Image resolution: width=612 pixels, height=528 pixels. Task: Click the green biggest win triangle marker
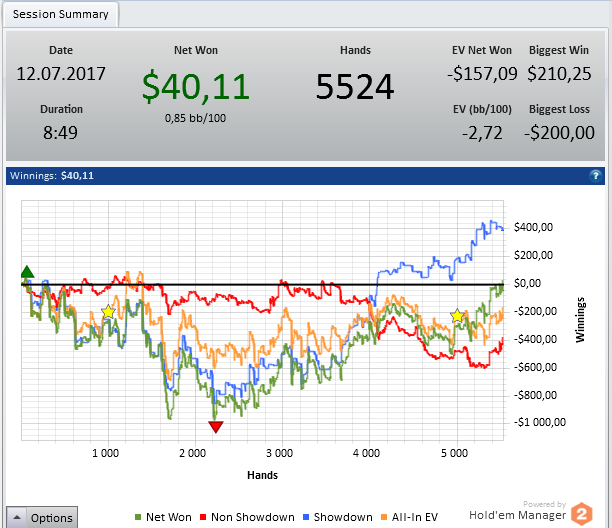tap(27, 272)
